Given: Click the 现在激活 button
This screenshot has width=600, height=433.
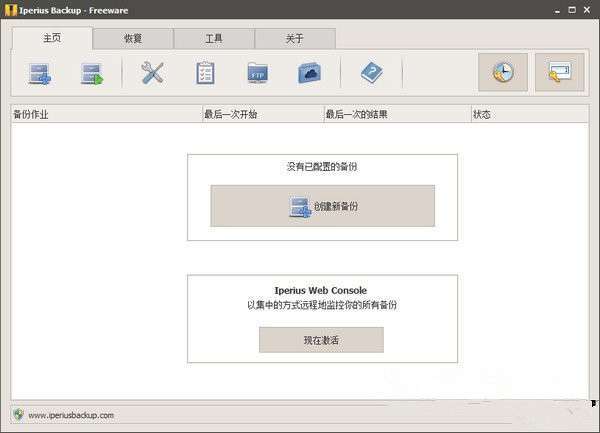Looking at the screenshot, I should point(321,340).
